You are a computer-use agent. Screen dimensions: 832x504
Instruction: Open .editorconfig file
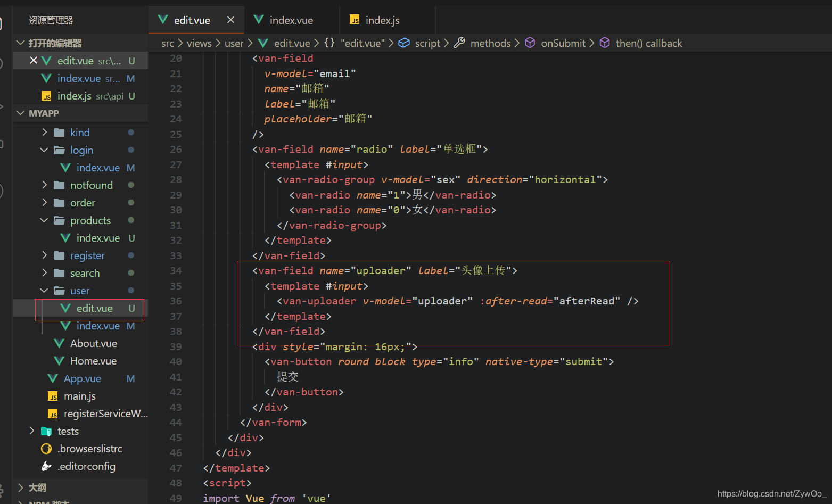point(87,466)
